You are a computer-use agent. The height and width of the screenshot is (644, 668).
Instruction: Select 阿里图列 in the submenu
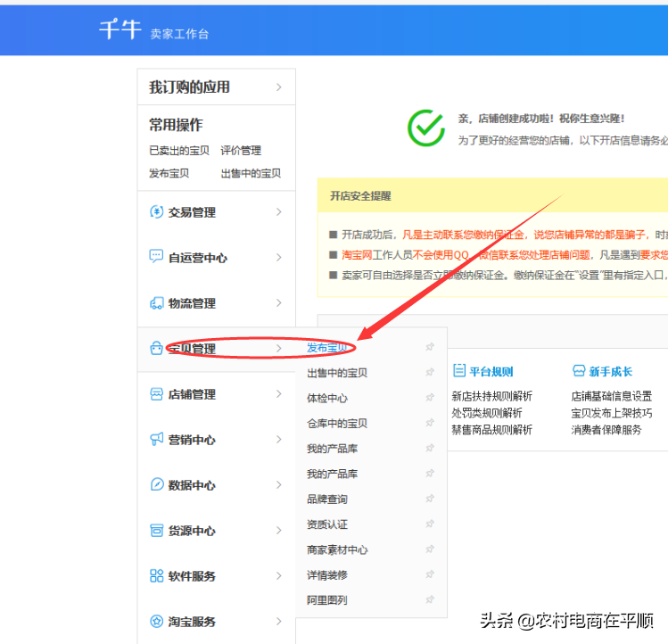coord(326,600)
